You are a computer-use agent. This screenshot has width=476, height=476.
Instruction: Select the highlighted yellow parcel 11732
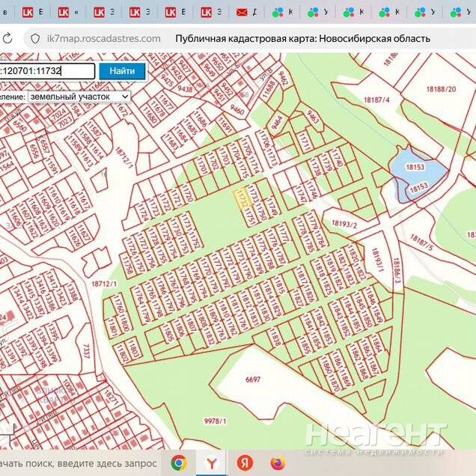[x=240, y=197]
